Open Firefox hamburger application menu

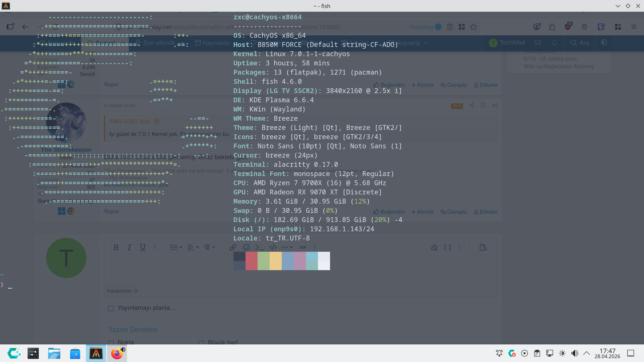click(634, 27)
